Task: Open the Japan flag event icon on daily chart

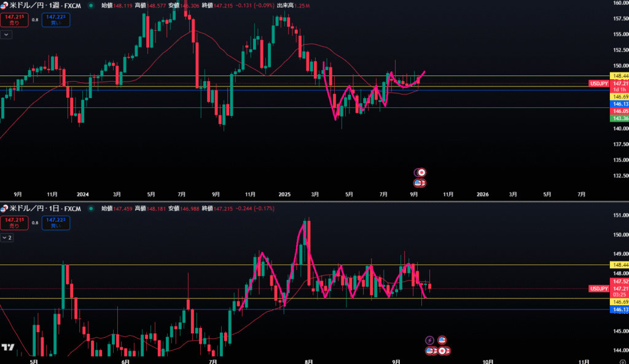Action: tap(442, 350)
